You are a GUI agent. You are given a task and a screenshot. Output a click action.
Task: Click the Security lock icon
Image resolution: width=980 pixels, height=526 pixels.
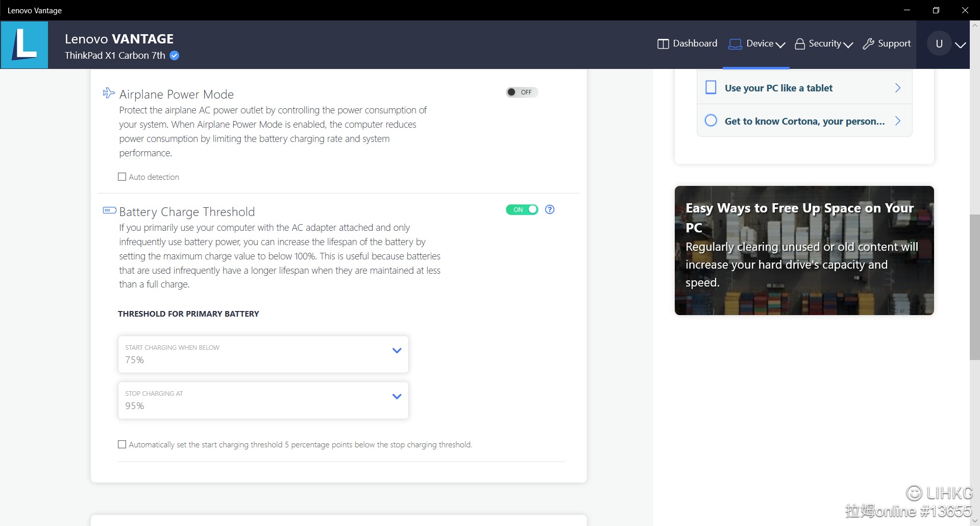pyautogui.click(x=800, y=44)
